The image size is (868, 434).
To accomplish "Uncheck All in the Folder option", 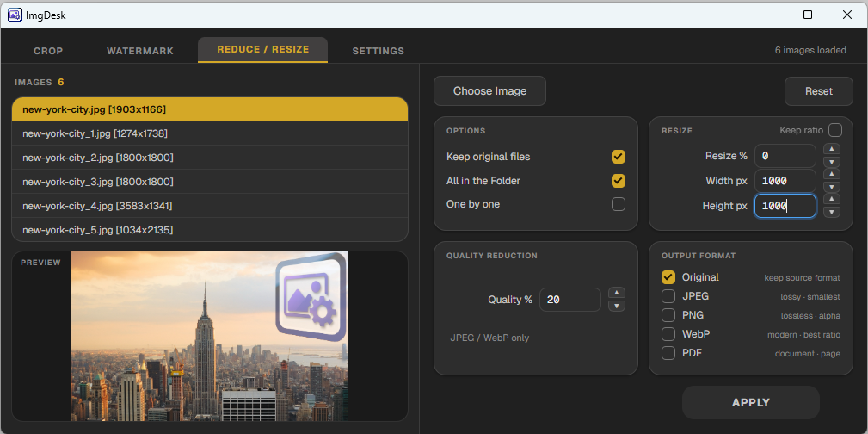I will point(619,181).
